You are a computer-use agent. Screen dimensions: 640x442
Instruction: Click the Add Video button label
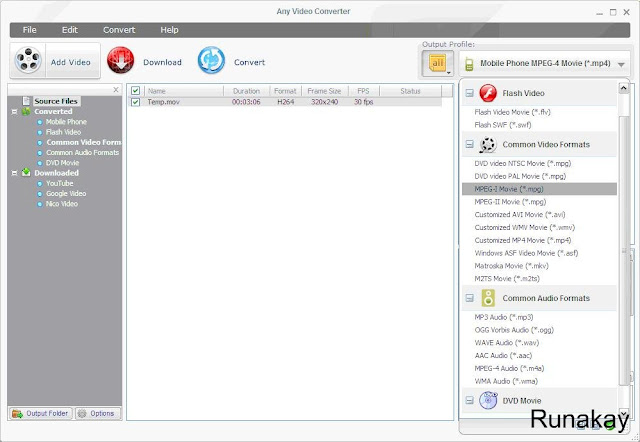click(x=71, y=62)
